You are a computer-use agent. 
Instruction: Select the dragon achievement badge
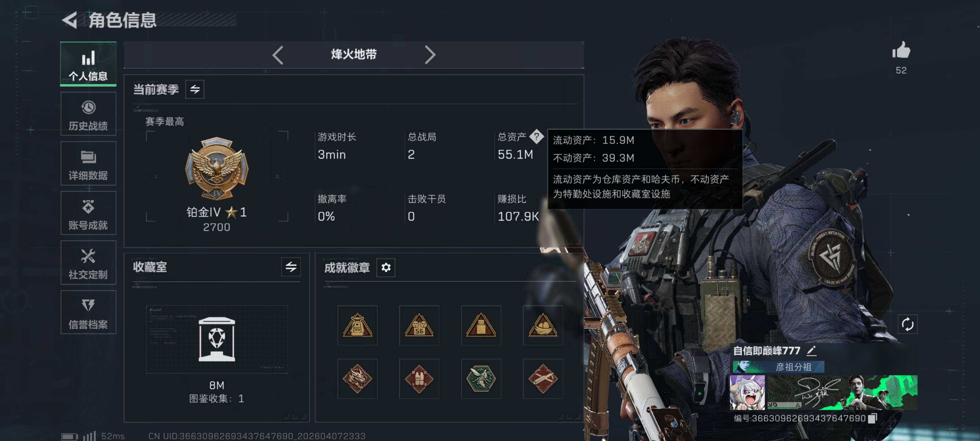(357, 379)
